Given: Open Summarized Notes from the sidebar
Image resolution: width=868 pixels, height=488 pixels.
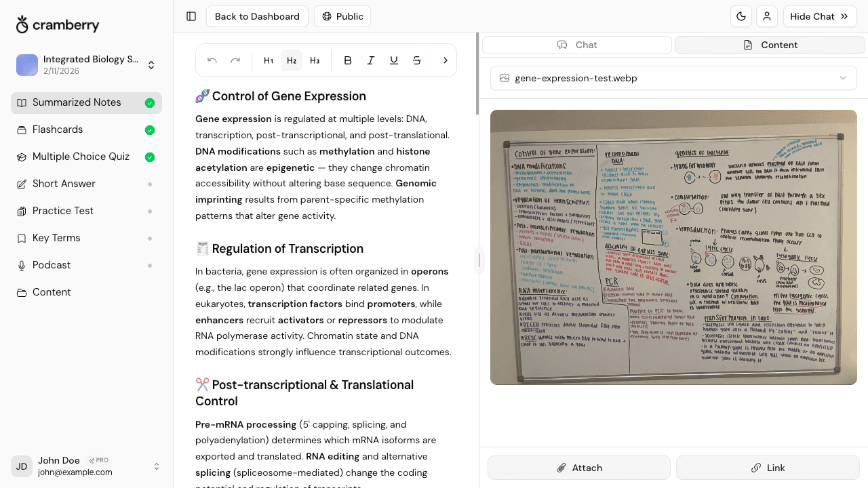Looking at the screenshot, I should pos(77,102).
